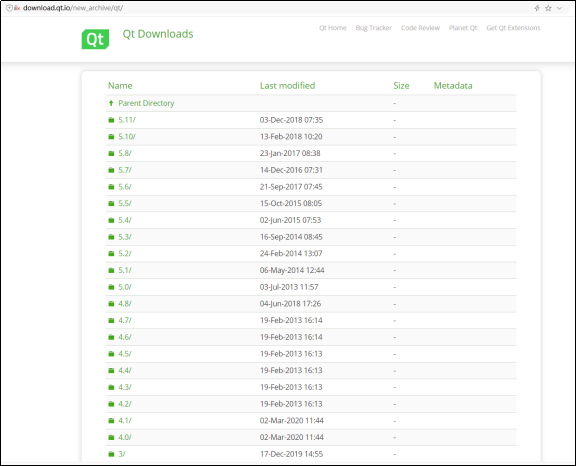
Task: Click the shield icon in address bar
Action: (9, 8)
